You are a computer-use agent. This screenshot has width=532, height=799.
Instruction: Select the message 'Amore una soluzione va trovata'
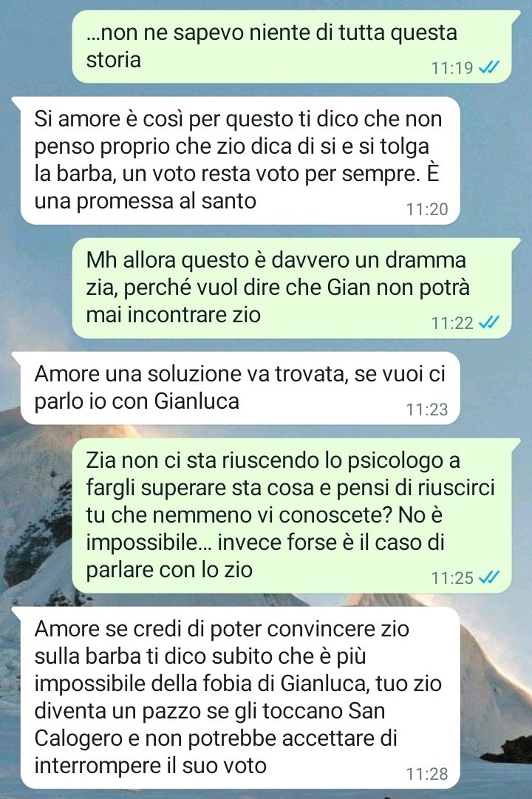coord(239,388)
